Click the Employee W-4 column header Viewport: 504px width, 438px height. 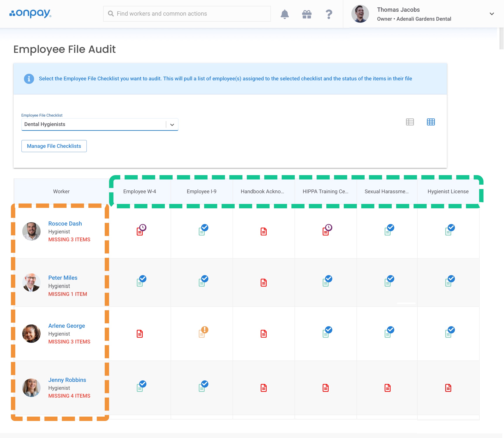[139, 191]
